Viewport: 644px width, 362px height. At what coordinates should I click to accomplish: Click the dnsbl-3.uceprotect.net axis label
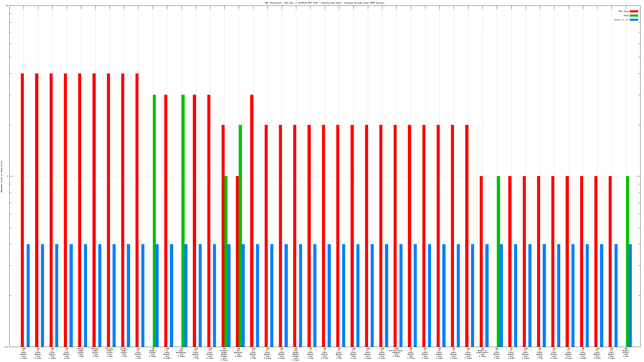pyautogui.click(x=482, y=352)
